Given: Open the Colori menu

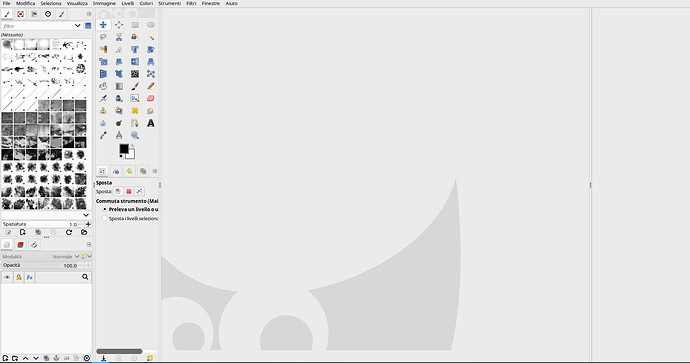Looking at the screenshot, I should tap(146, 3).
